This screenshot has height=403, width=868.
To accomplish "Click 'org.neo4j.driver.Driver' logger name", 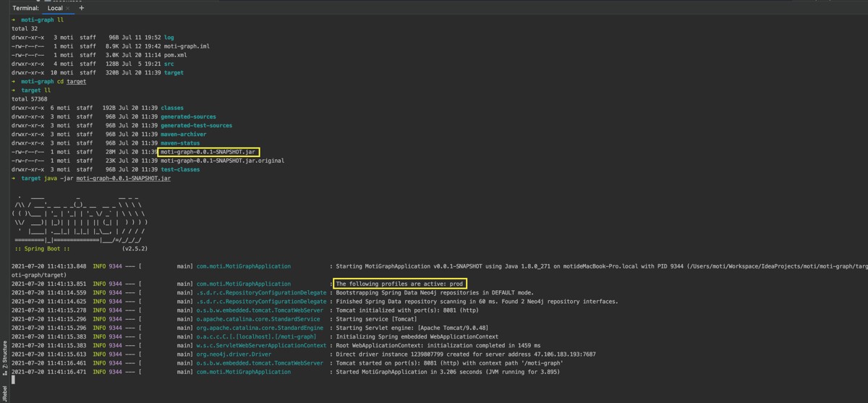I will tap(234, 355).
